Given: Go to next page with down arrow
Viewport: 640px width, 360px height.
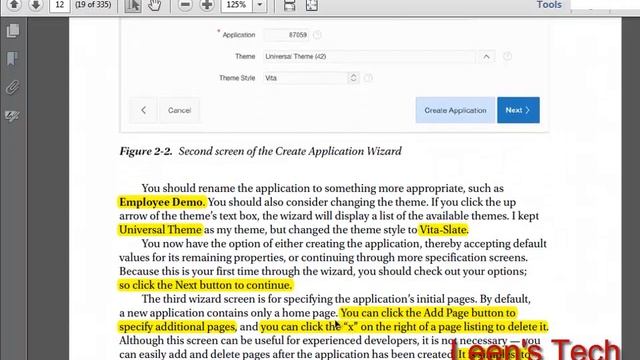Looking at the screenshot, I should (x=36, y=5).
